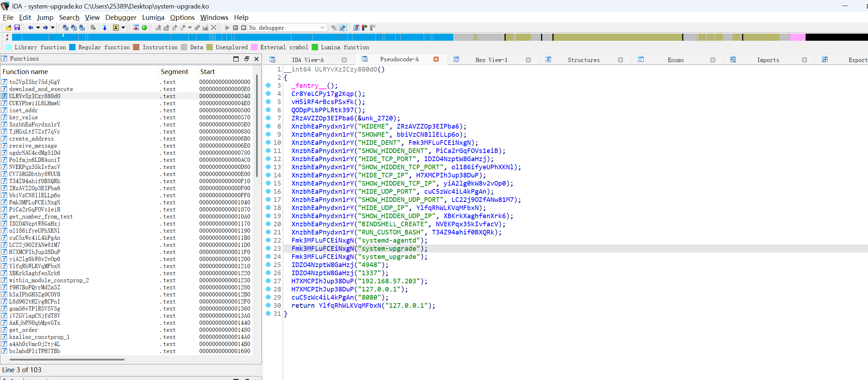Screen dimensions: 868x380
Task: Toggle breakpoint dot on line 3
Action: [268, 86]
